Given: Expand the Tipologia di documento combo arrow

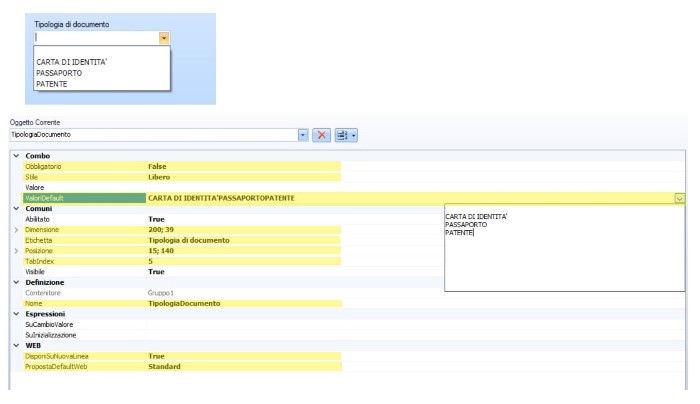Looking at the screenshot, I should point(164,37).
